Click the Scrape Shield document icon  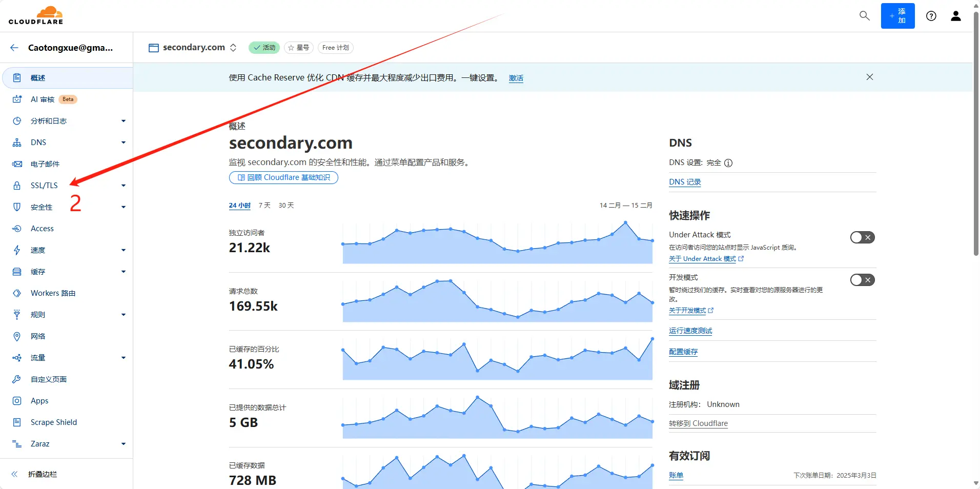[x=17, y=422]
